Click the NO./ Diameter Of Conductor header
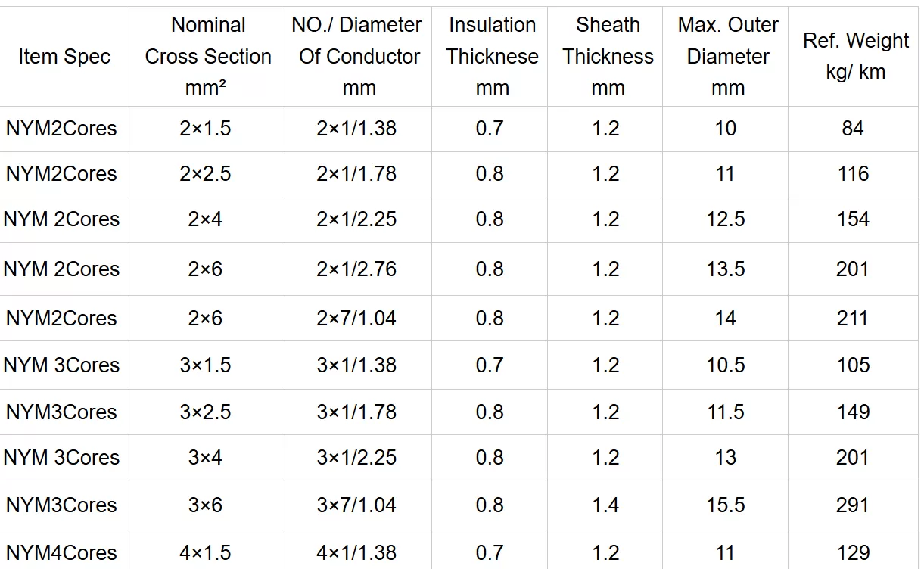The width and height of the screenshot is (924, 569). (357, 57)
